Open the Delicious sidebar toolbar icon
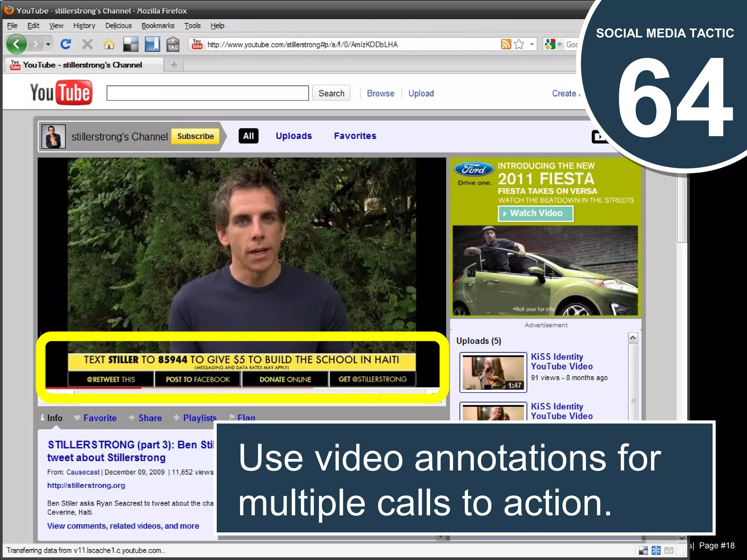The image size is (747, 560). click(152, 44)
